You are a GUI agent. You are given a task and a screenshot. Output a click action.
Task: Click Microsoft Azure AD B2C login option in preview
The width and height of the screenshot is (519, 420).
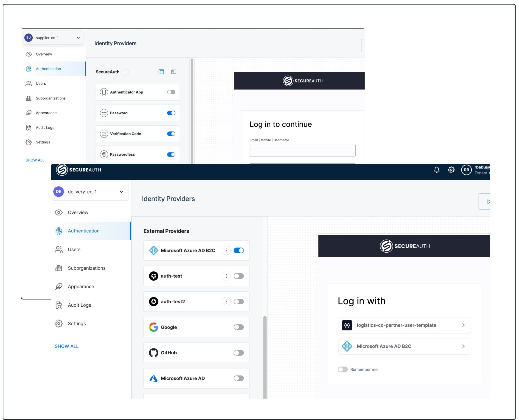click(404, 346)
